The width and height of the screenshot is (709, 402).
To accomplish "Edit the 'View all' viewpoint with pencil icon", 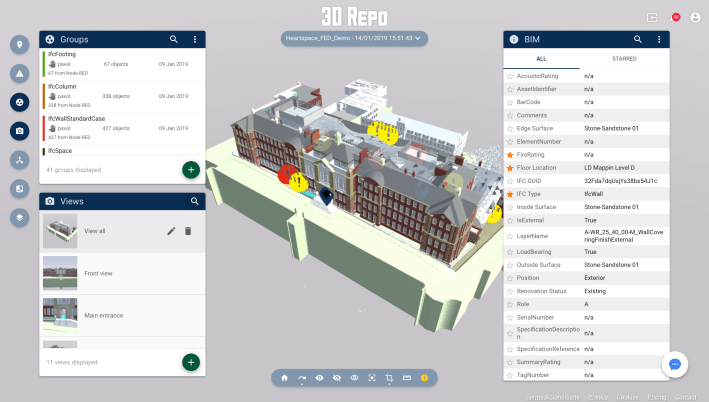I will [171, 231].
